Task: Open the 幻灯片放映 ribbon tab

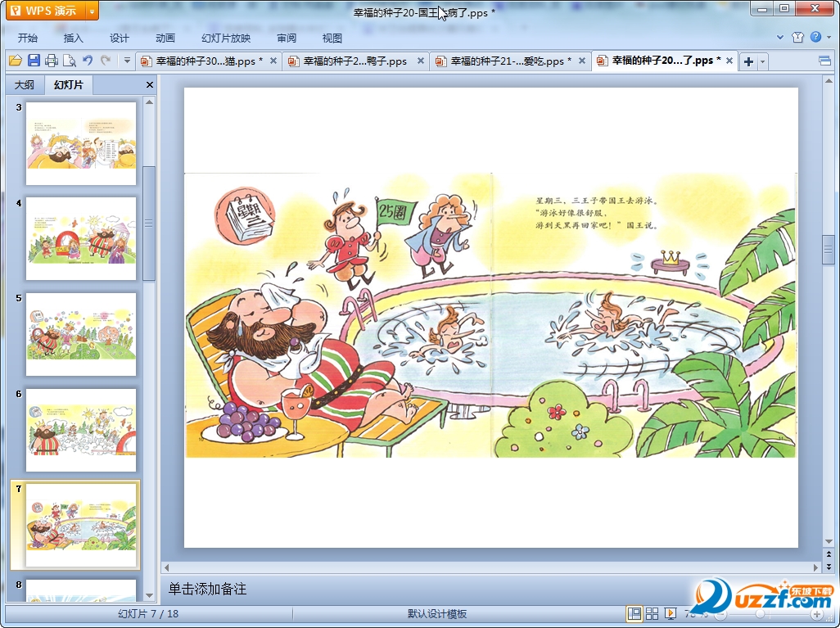Action: click(226, 38)
